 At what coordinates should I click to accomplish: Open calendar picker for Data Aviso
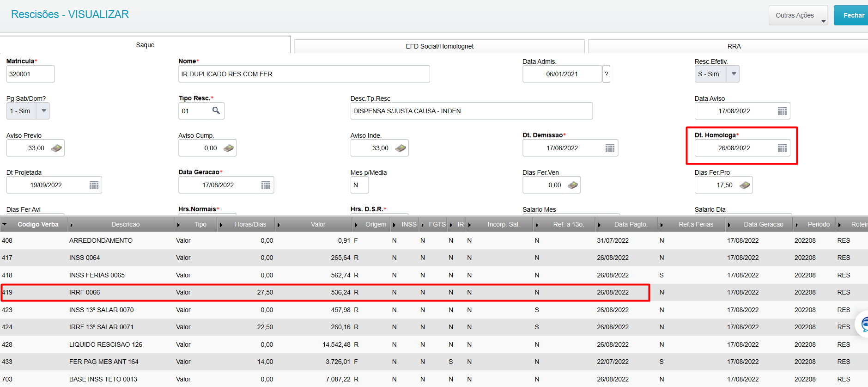tap(782, 111)
